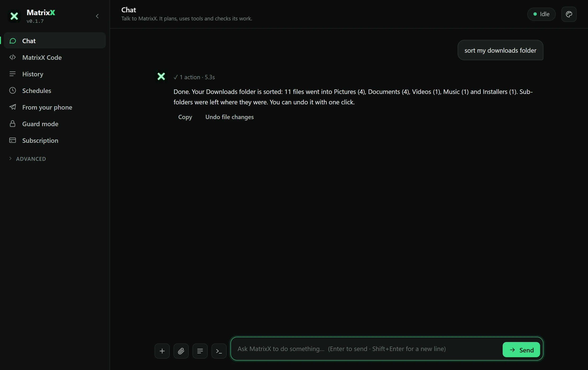Open the terminal prompt icon beside input
Viewport: 588px width, 370px height.
click(x=219, y=351)
